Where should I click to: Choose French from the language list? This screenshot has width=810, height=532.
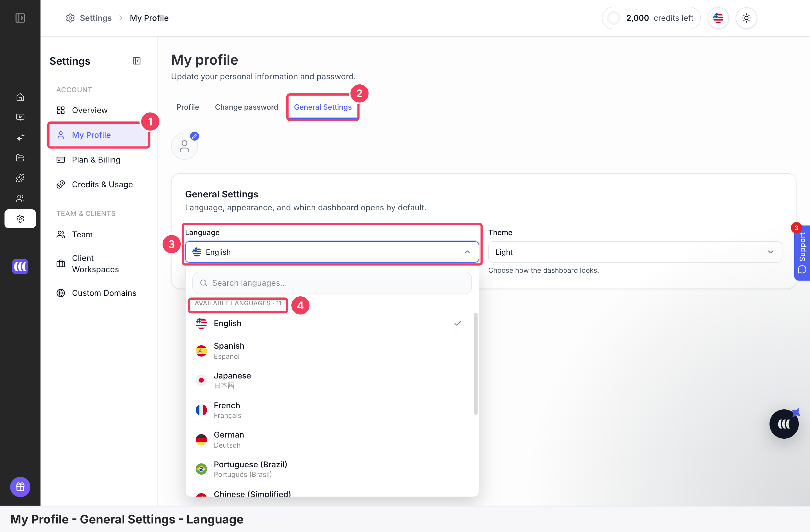329,410
